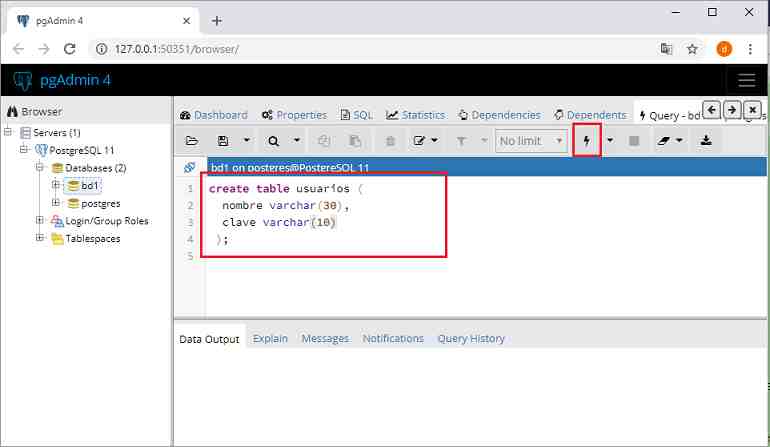Open the Properties tab

point(294,115)
